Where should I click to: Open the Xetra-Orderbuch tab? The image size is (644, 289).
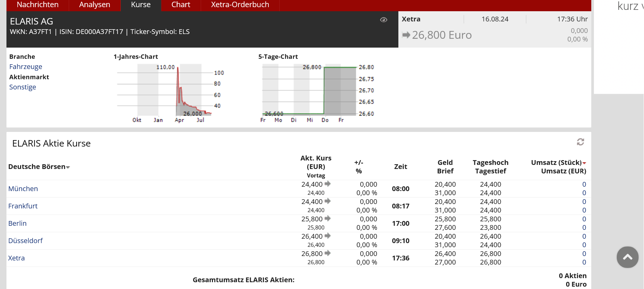[240, 5]
